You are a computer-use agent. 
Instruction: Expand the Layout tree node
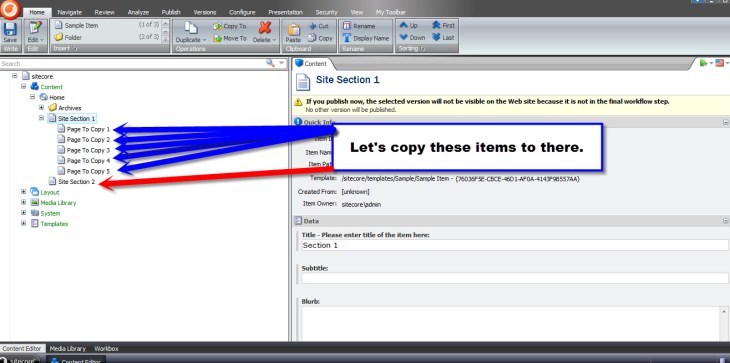tap(23, 192)
